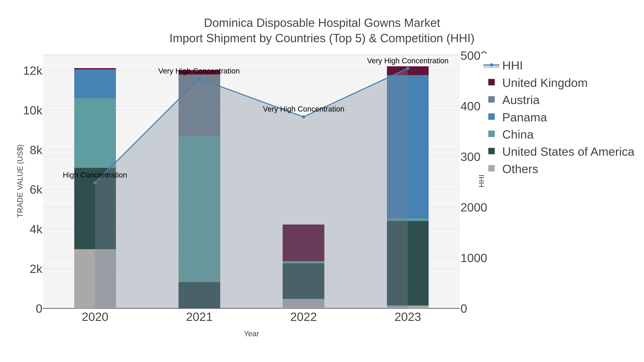
Task: Click the Others gray legend swatch
Action: coord(492,168)
